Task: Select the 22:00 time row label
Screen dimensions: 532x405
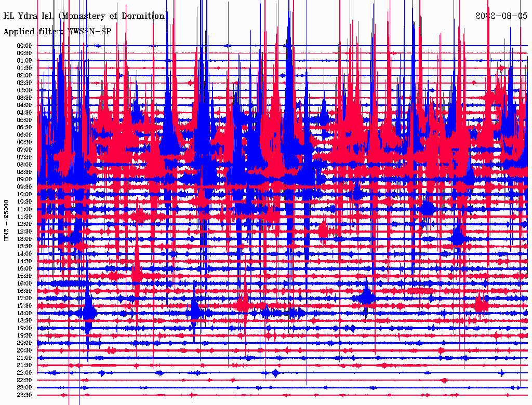Action: pos(24,373)
